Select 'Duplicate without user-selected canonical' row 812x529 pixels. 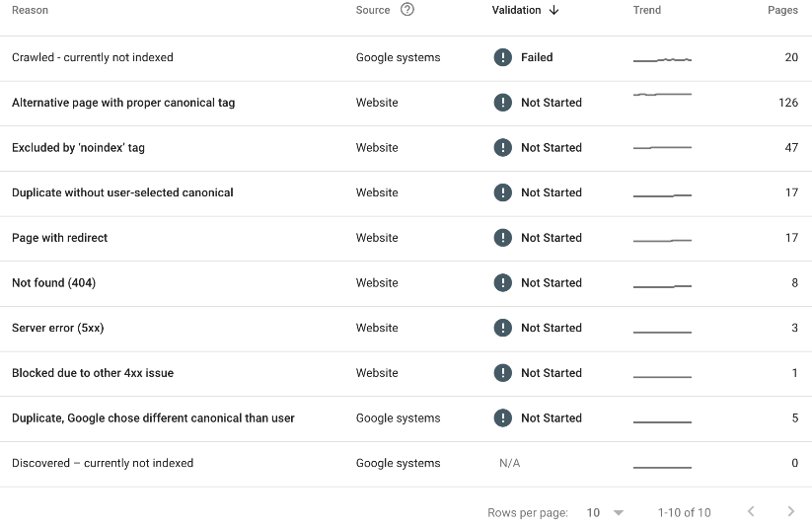point(122,192)
